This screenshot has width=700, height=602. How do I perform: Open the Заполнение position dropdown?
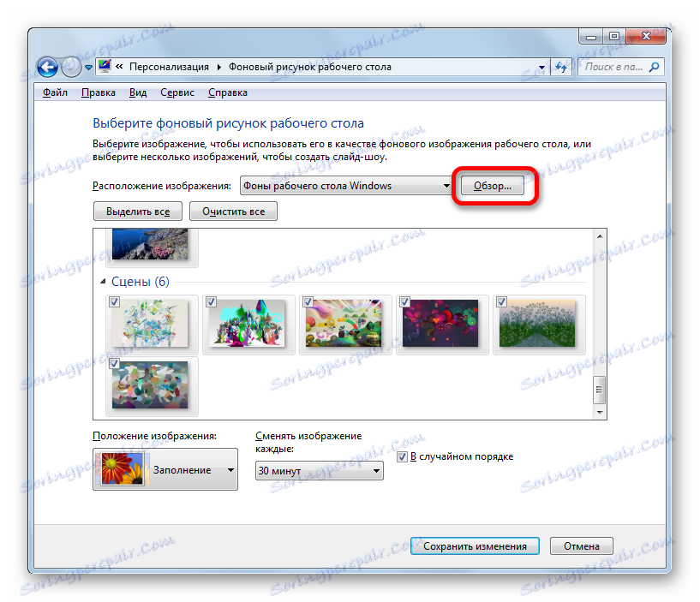[x=165, y=469]
